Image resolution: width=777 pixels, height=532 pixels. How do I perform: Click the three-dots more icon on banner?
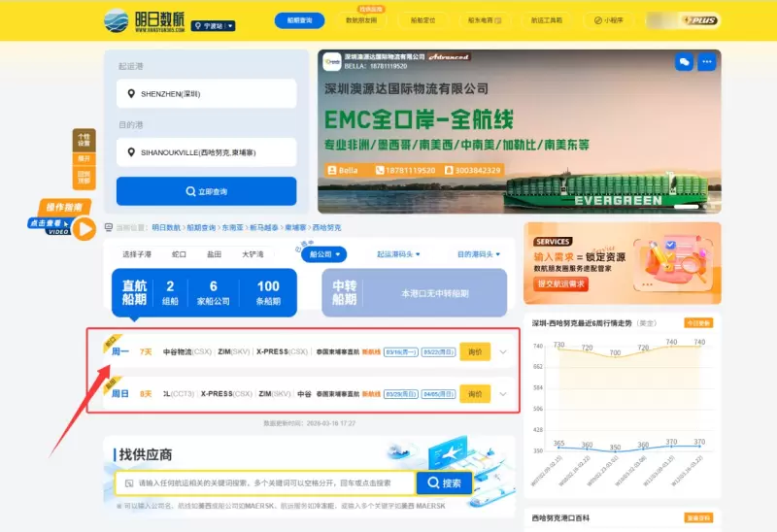707,62
